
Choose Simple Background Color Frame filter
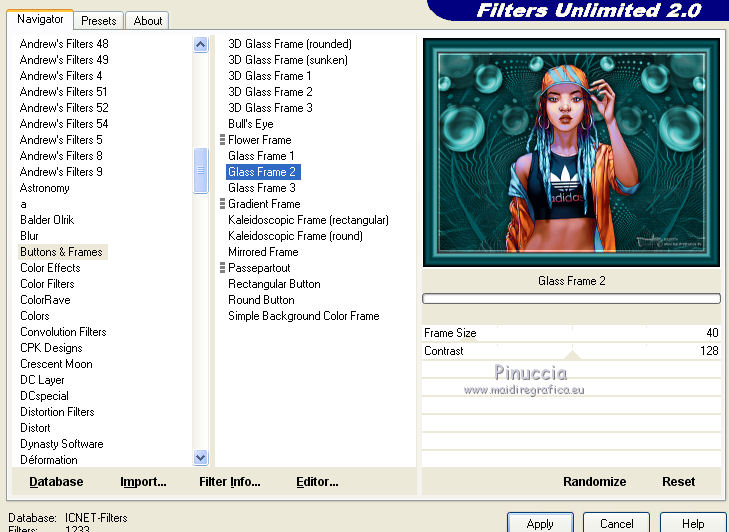pyautogui.click(x=304, y=316)
